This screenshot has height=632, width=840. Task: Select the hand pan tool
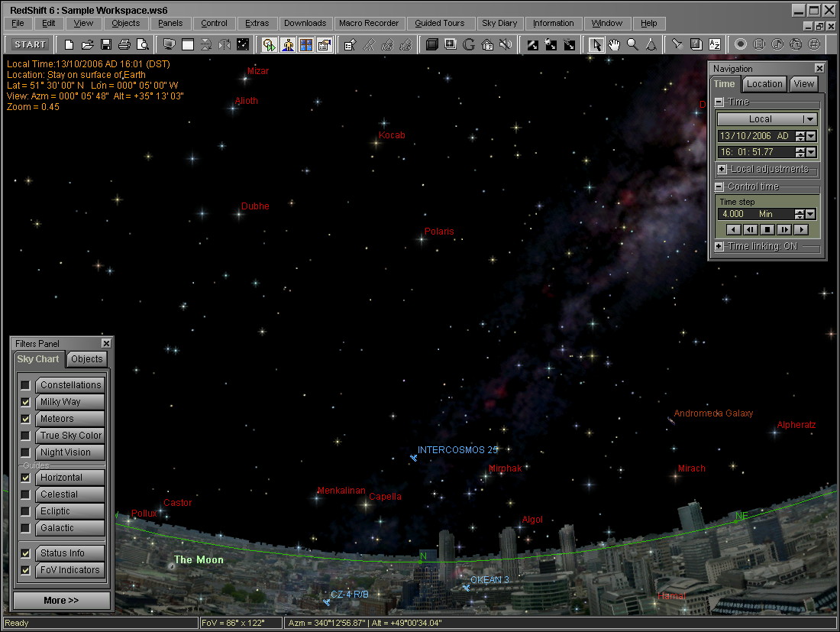tap(615, 45)
